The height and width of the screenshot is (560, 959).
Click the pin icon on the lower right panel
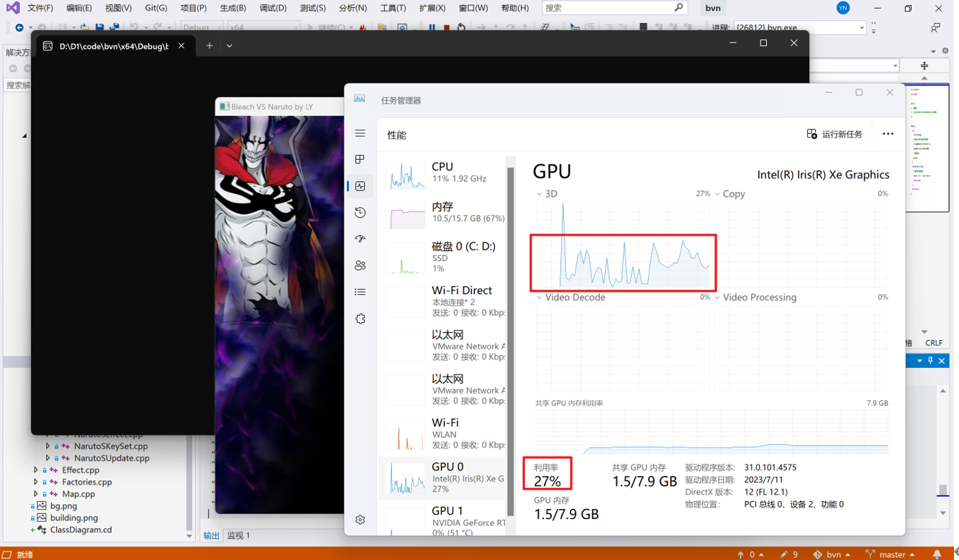tap(930, 361)
